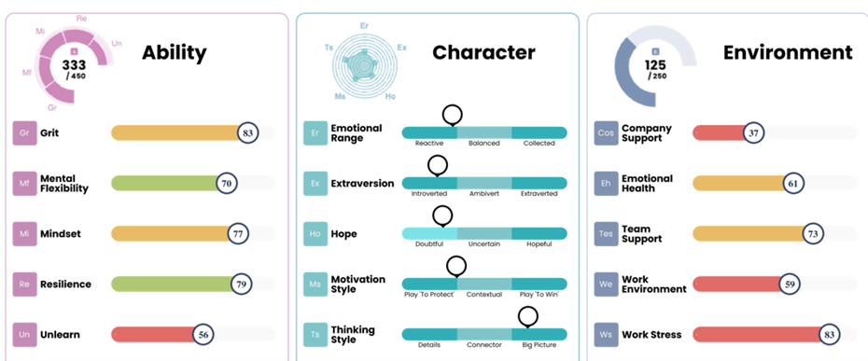Select the Ws Work Stress icon

coord(606,335)
